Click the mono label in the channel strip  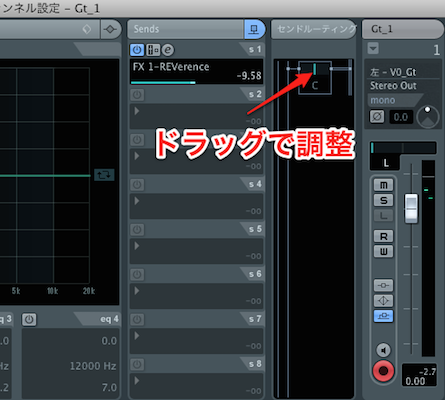coord(383,100)
